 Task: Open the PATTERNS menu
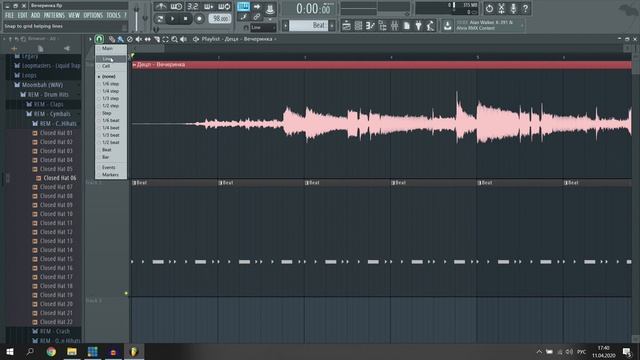[x=54, y=15]
